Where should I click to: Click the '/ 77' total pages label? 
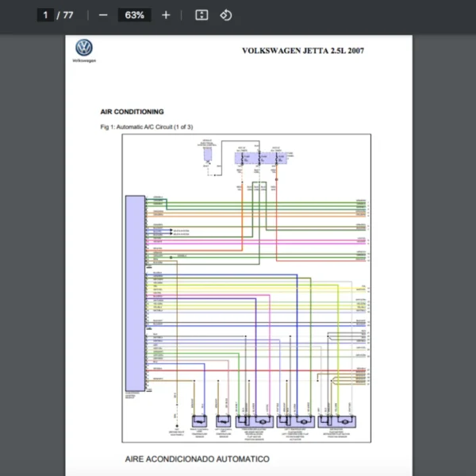pos(65,15)
